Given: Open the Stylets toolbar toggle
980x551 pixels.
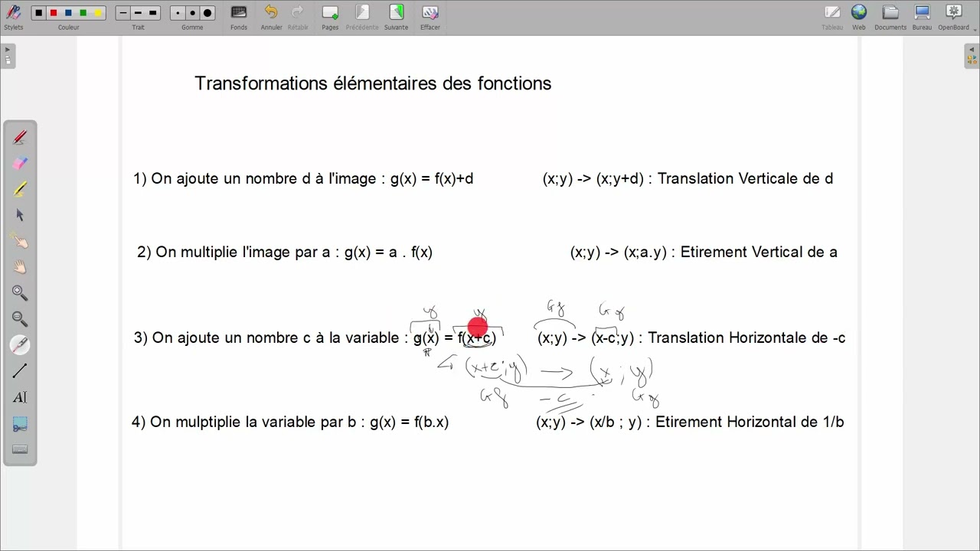Looking at the screenshot, I should [x=13, y=16].
